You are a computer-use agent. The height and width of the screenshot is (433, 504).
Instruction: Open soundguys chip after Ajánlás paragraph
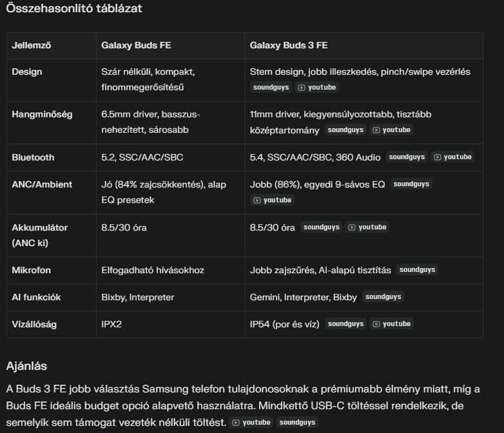pos(297,422)
